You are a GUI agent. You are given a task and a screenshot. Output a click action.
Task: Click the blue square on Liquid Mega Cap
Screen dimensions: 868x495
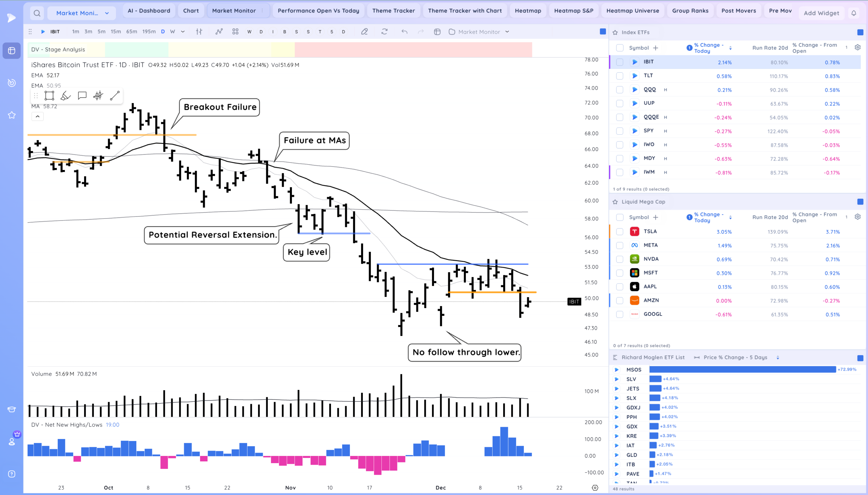coord(860,202)
